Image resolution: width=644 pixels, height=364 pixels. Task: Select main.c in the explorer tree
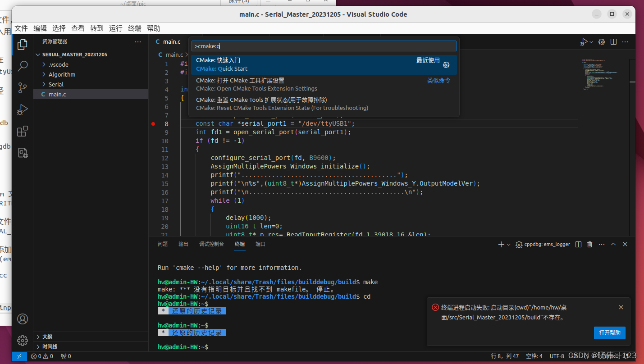[91, 94]
